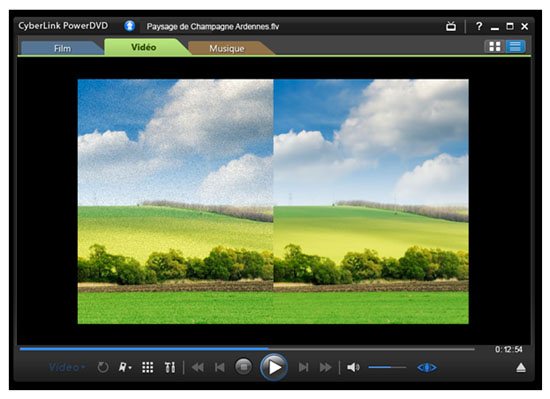The height and width of the screenshot is (399, 550).
Task: Toggle the TrueTheater surround icon
Action: (x=427, y=367)
